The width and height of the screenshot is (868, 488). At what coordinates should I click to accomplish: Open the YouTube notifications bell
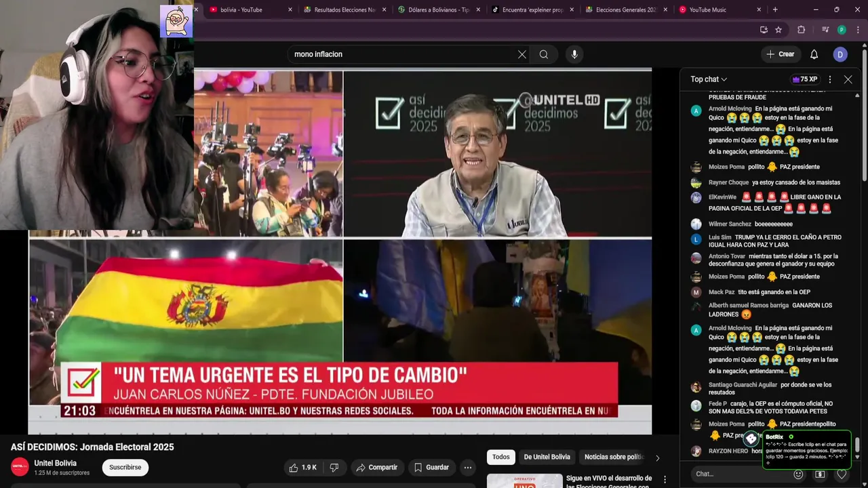814,54
